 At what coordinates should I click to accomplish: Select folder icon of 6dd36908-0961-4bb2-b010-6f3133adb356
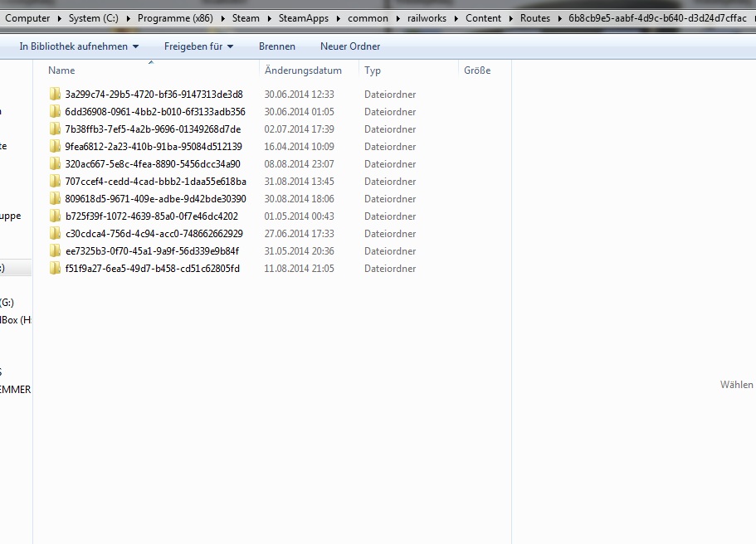pos(55,111)
